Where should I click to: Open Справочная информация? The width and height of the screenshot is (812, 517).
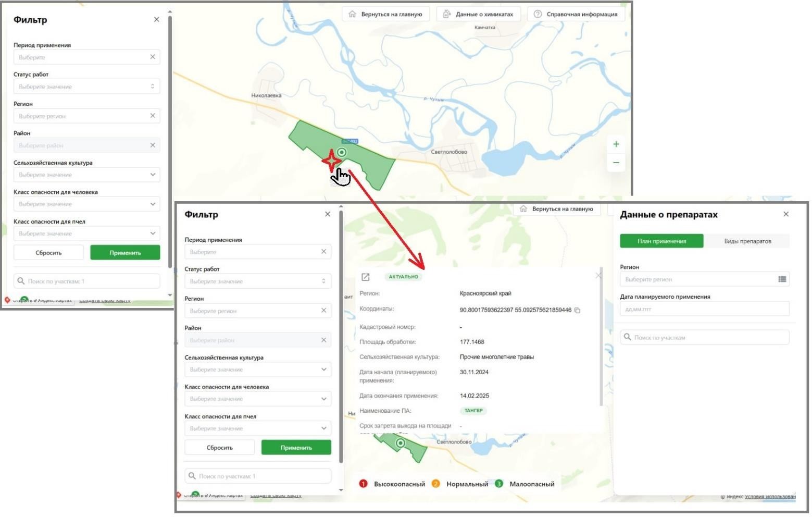pyautogui.click(x=576, y=14)
